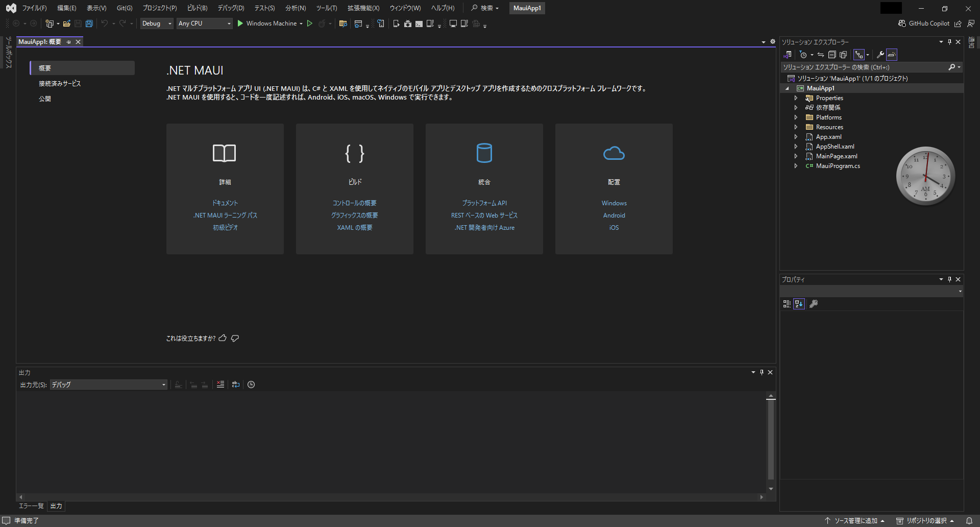Open the 拡張機能(X) menu
Viewport: 980px width, 527px height.
coord(363,8)
